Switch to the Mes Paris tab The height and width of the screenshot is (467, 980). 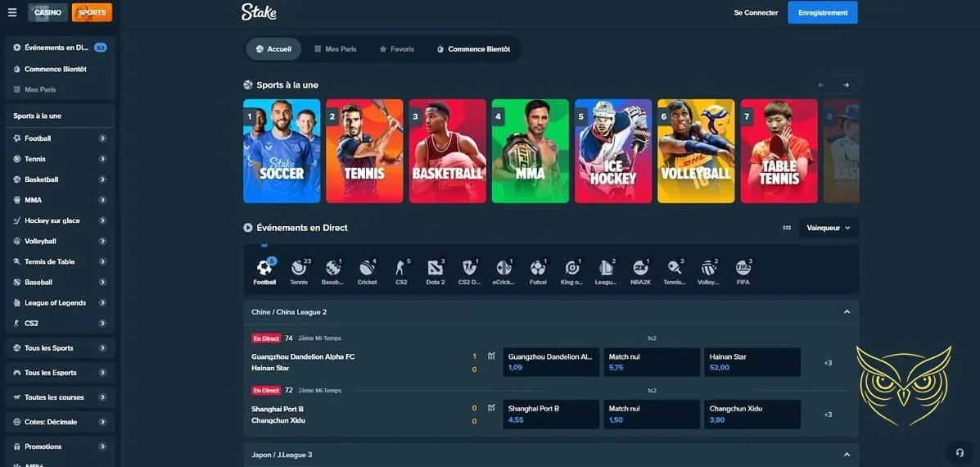(335, 49)
